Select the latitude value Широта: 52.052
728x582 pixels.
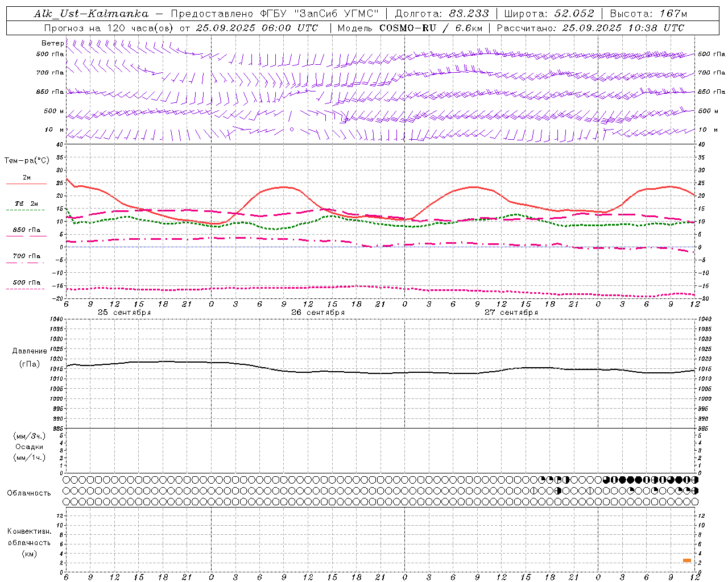coord(549,14)
